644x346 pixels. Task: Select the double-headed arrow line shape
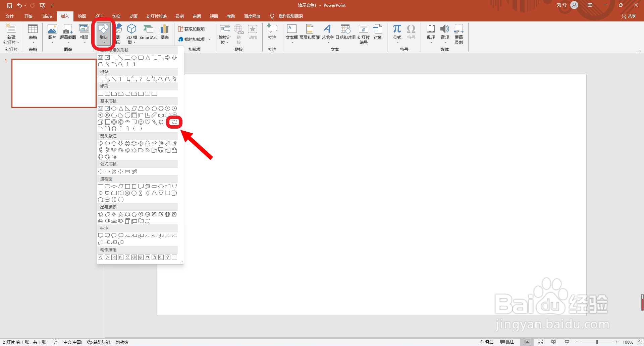coord(114,79)
